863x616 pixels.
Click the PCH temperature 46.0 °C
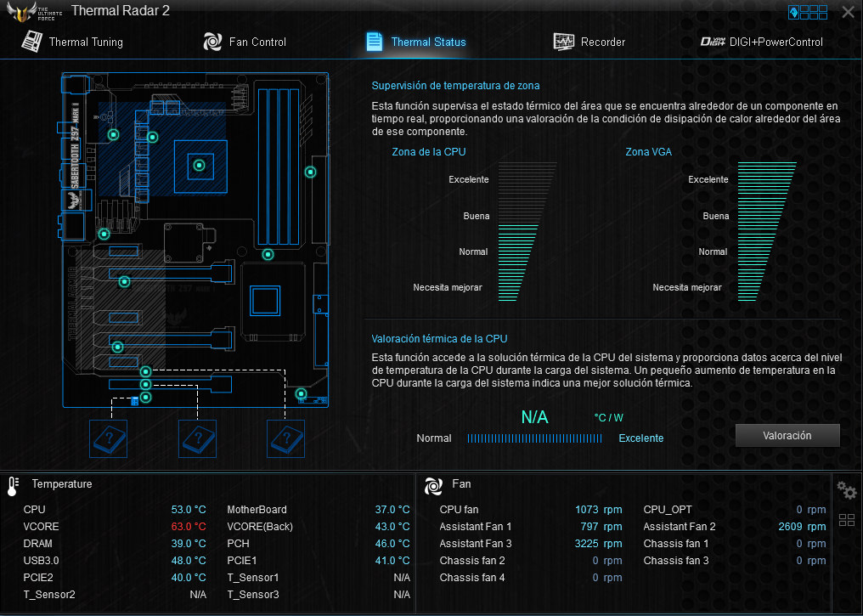[392, 543]
